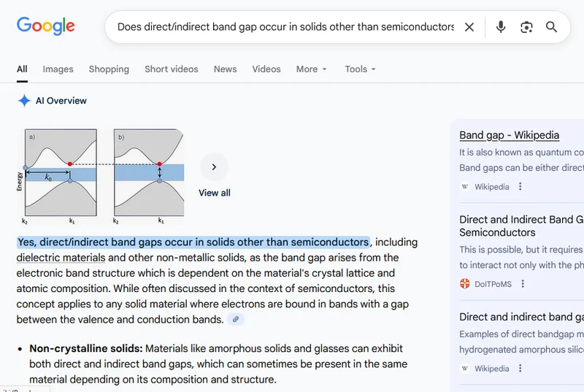
Task: Open options menu beside DoITPoMS source
Action: [523, 284]
